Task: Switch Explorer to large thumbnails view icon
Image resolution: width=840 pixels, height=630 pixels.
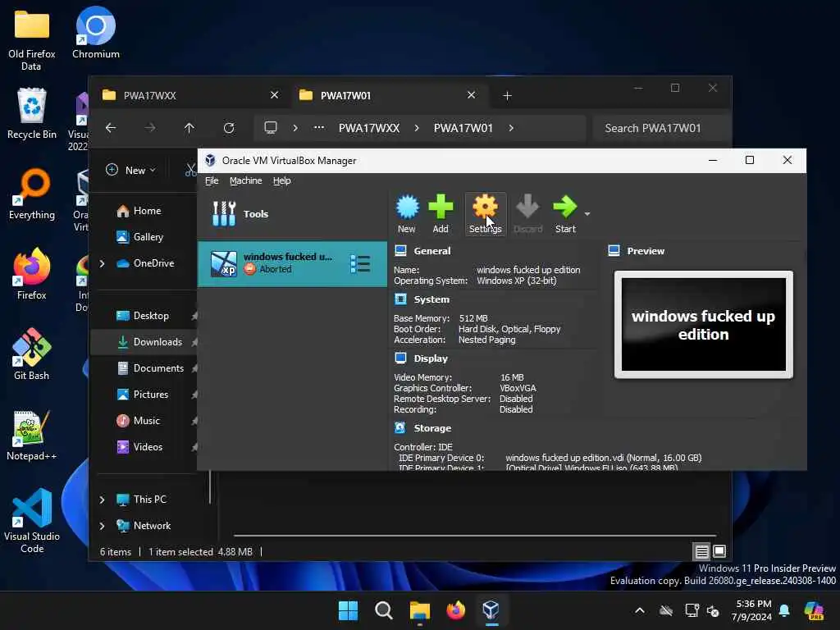Action: click(719, 551)
